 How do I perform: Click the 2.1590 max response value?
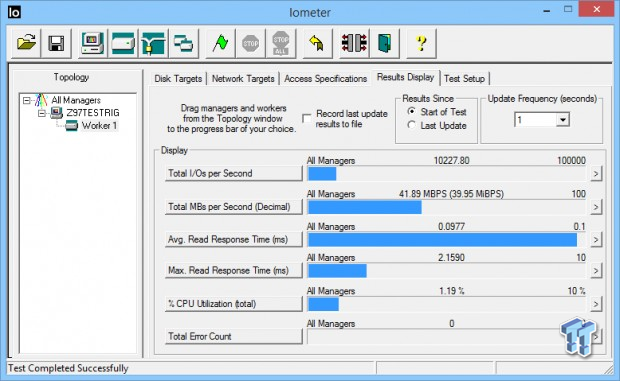(452, 258)
